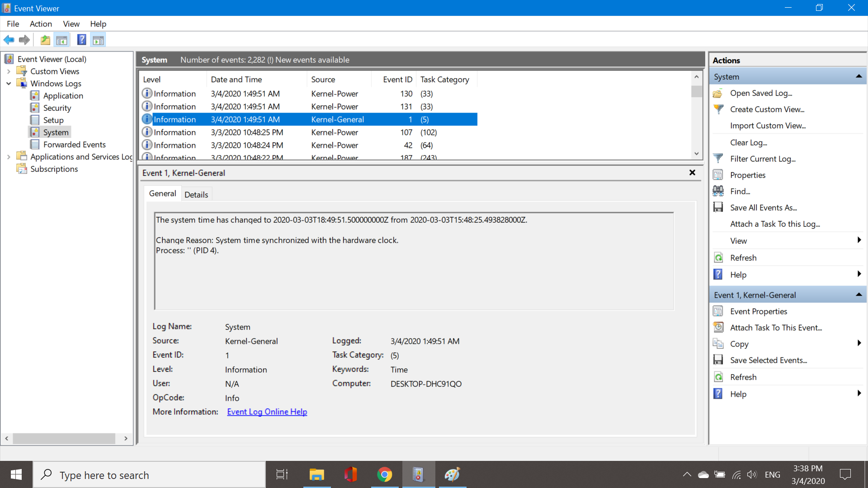
Task: Select the Application log in tree
Action: pyautogui.click(x=63, y=96)
